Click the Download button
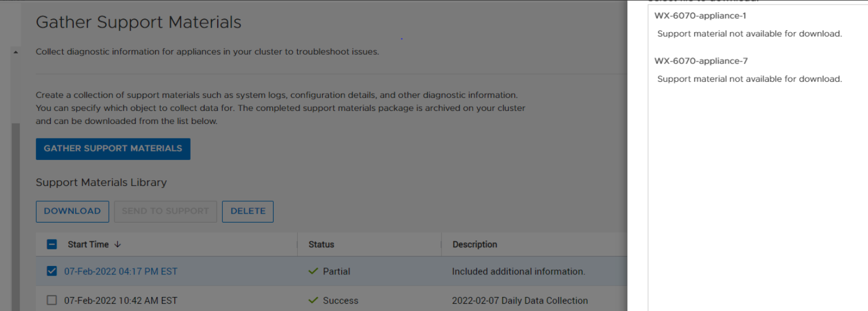Viewport: 868px width, 311px height. pyautogui.click(x=72, y=211)
